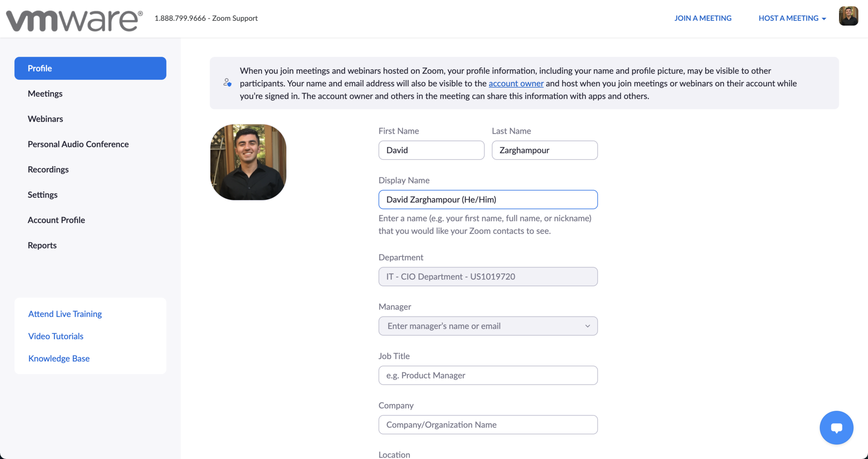Screen dimensions: 868x459
Task: Click the profile visibility info icon
Action: (228, 83)
